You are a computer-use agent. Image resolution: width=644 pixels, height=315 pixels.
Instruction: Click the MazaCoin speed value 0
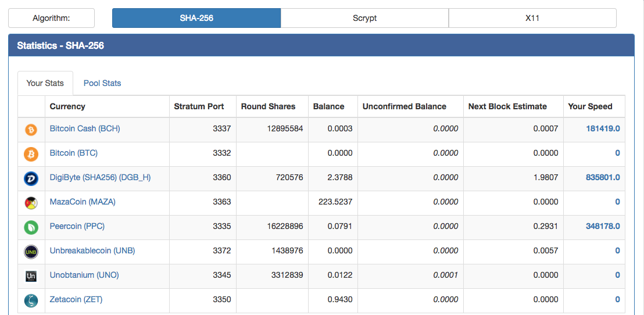pyautogui.click(x=617, y=202)
